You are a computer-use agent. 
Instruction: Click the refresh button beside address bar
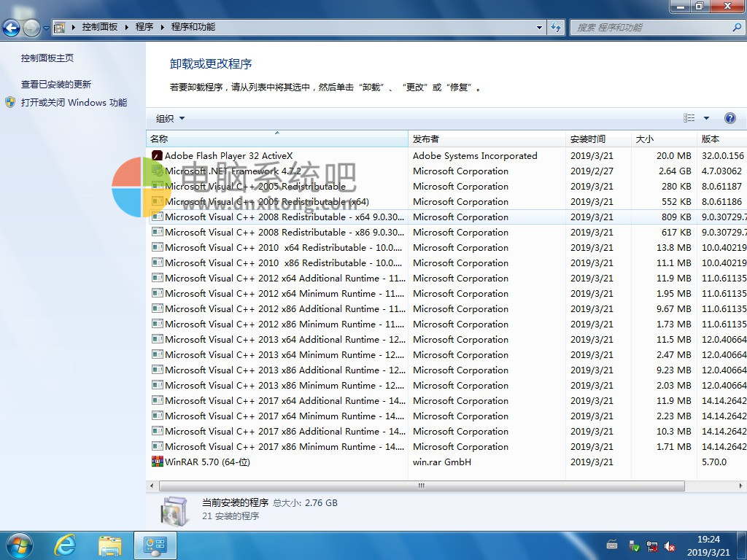pyautogui.click(x=555, y=28)
